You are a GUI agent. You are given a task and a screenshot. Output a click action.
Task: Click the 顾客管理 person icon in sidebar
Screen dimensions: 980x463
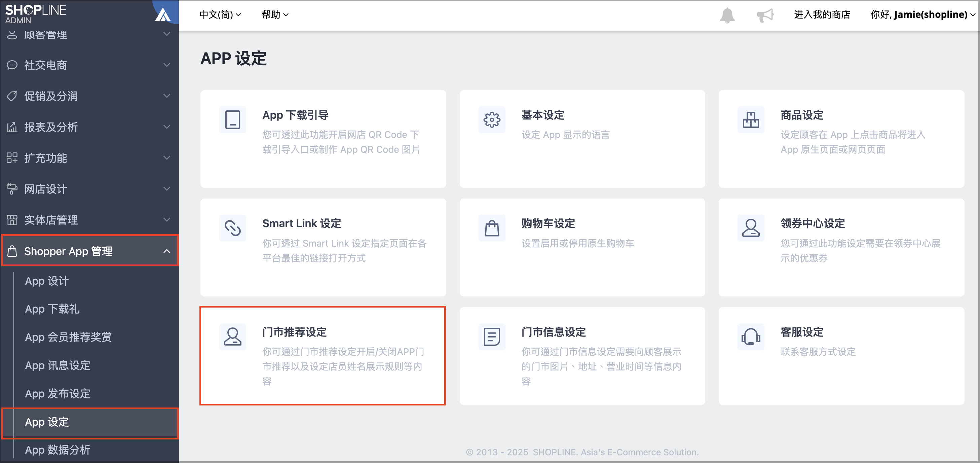pos(12,35)
